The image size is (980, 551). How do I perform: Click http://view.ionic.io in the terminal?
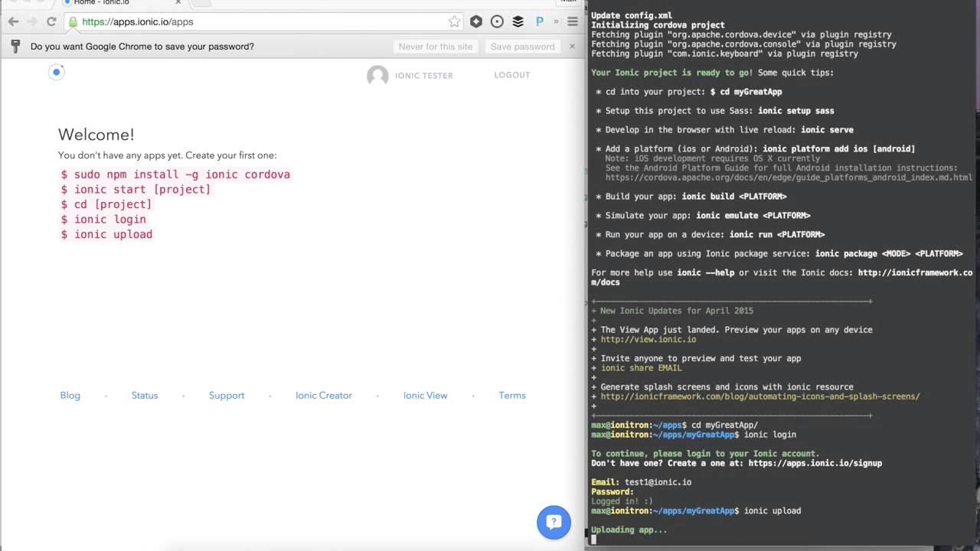pyautogui.click(x=648, y=339)
